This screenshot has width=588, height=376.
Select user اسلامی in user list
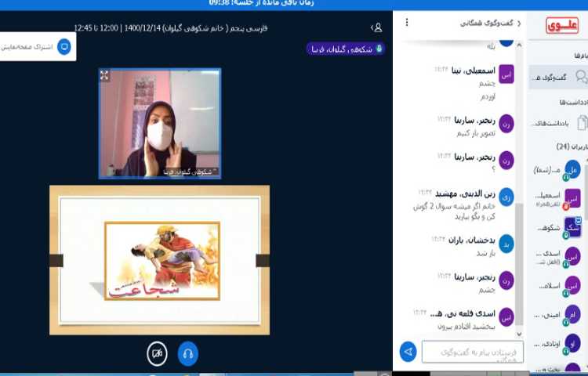pyautogui.click(x=558, y=286)
